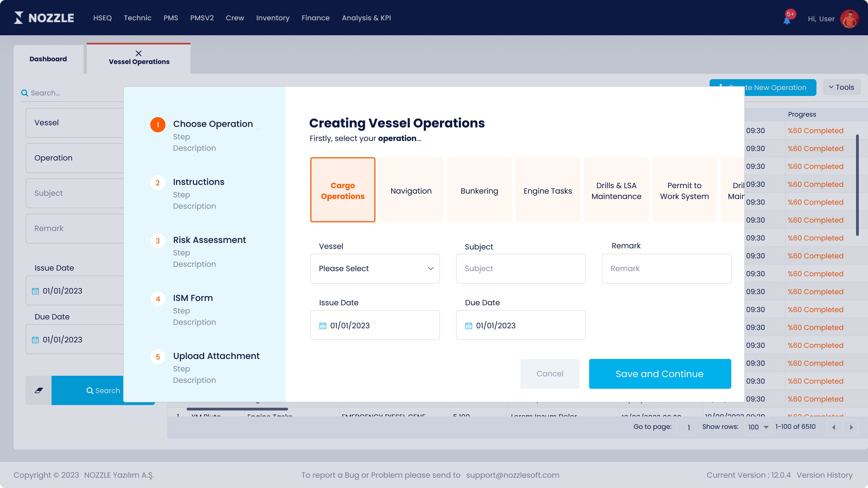This screenshot has height=488, width=868.
Task: Open sidebar Issue Date calendar icon
Action: tap(35, 291)
